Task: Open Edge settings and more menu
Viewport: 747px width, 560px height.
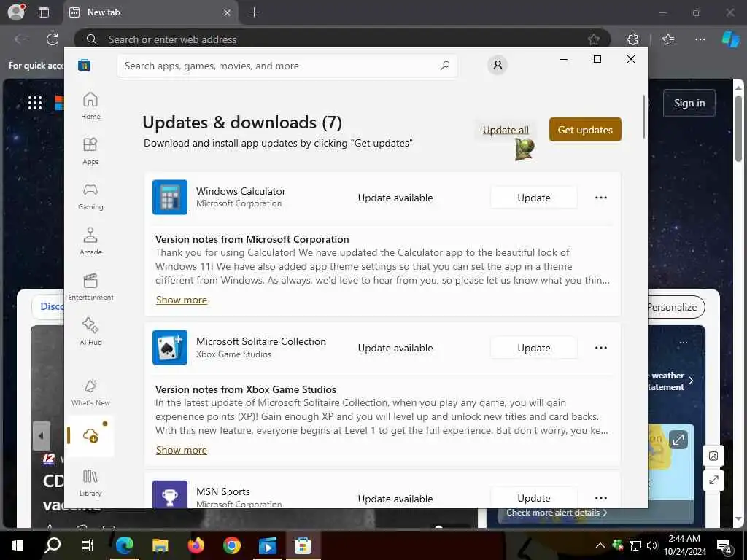Action: coord(700,39)
